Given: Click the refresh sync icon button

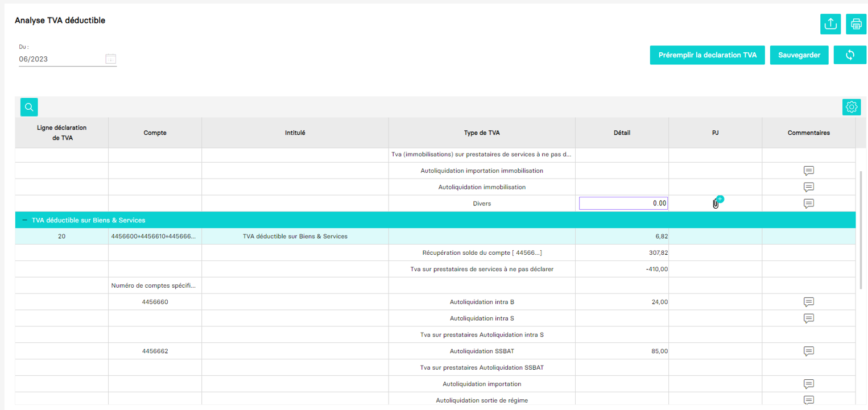Looking at the screenshot, I should pos(850,55).
